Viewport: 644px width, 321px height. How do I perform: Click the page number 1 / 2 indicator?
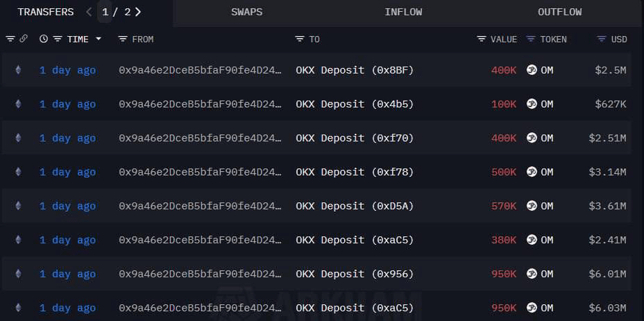coord(116,12)
